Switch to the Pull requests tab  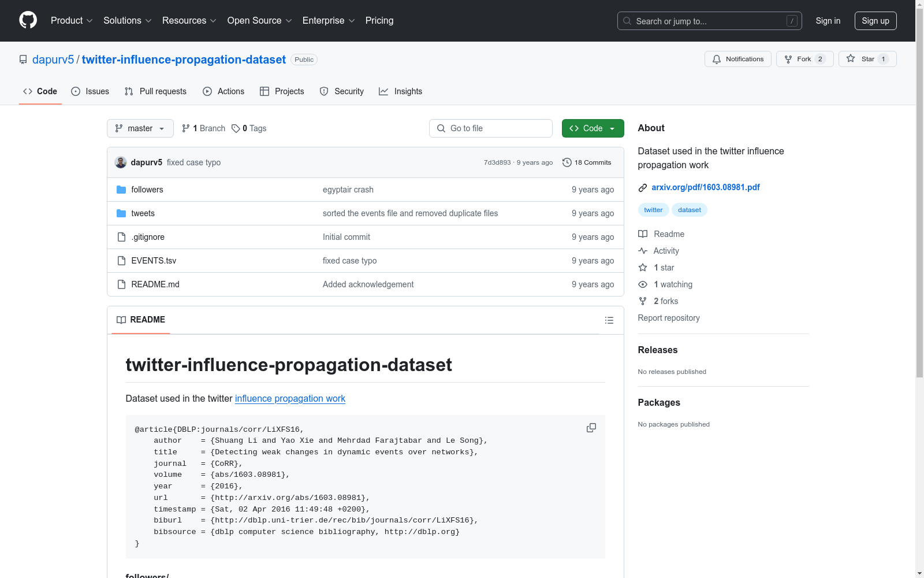[x=155, y=91]
